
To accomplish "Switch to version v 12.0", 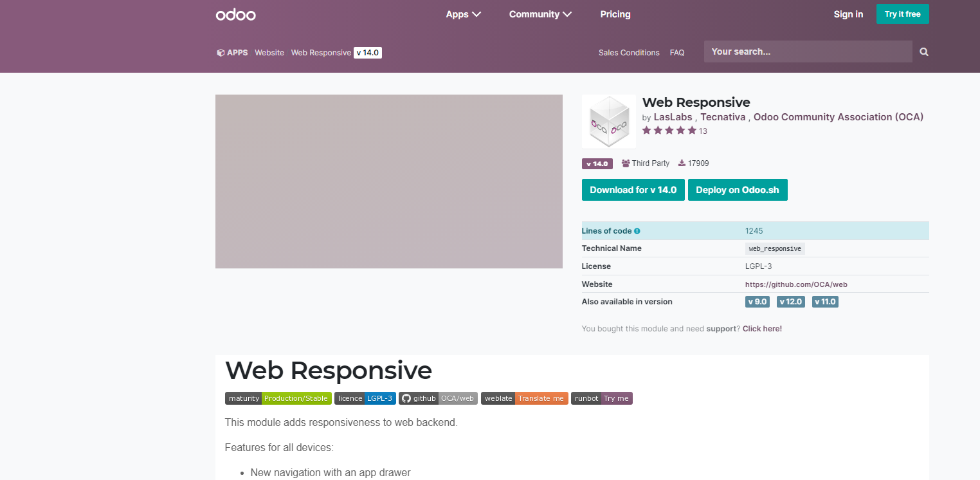I will click(x=791, y=302).
